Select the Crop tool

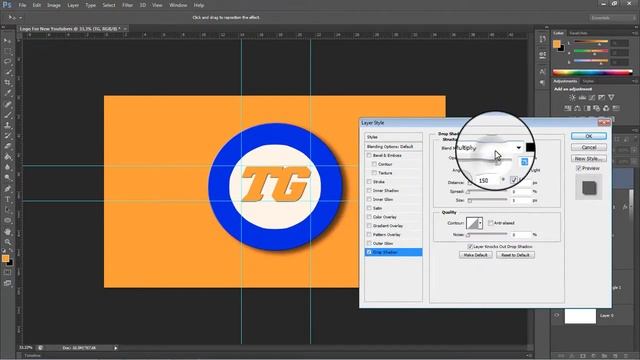pyautogui.click(x=7, y=83)
